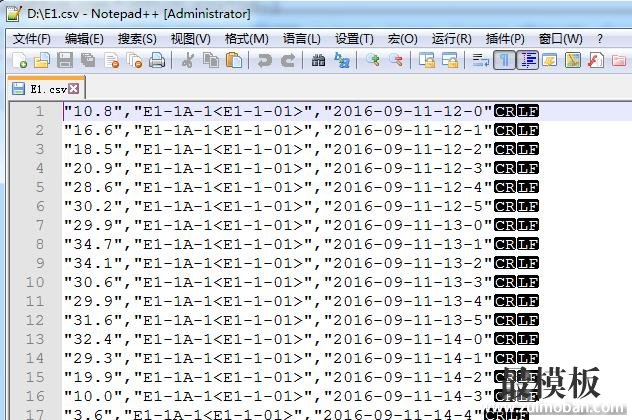Toggle the show all characters button
This screenshot has height=420, width=632.
click(x=504, y=60)
